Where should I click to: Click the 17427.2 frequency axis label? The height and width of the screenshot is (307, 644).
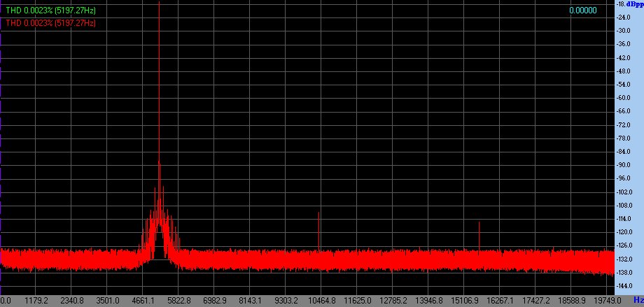click(536, 301)
